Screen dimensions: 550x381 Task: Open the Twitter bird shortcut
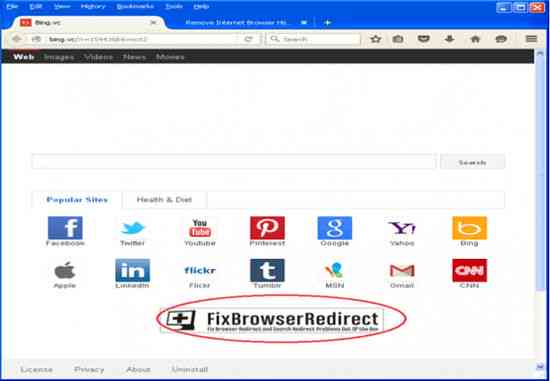(133, 228)
